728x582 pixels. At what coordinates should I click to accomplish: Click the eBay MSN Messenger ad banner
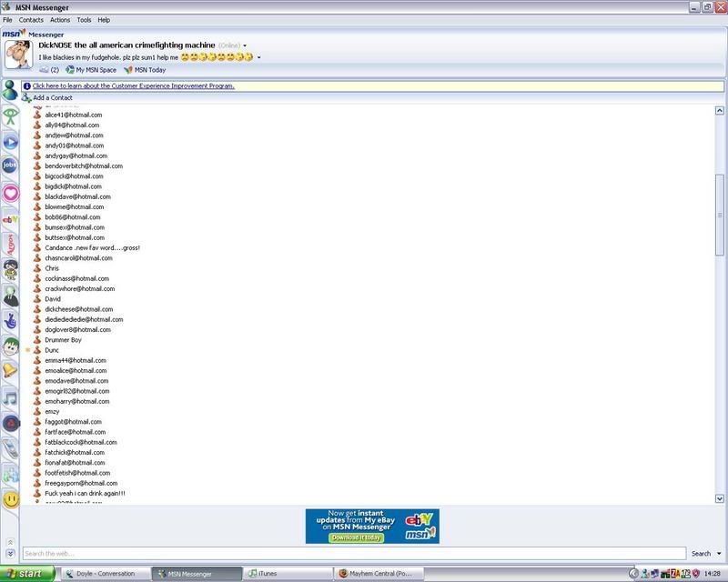pos(372,526)
